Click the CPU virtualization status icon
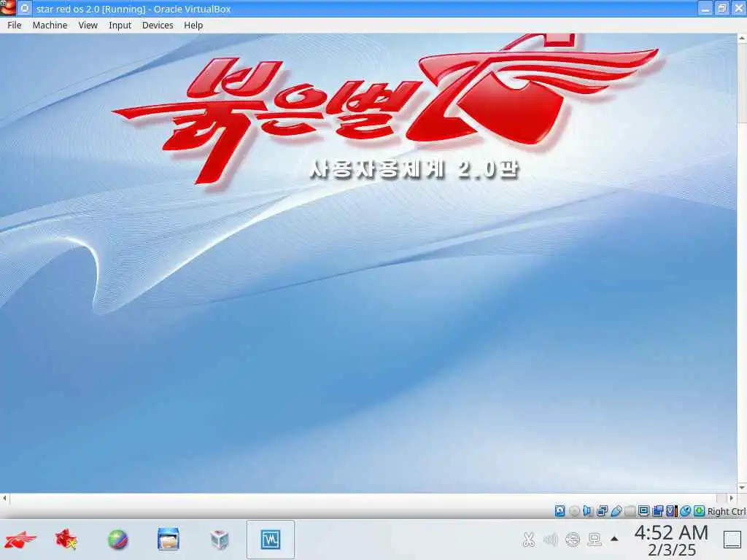747x560 pixels. [672, 511]
